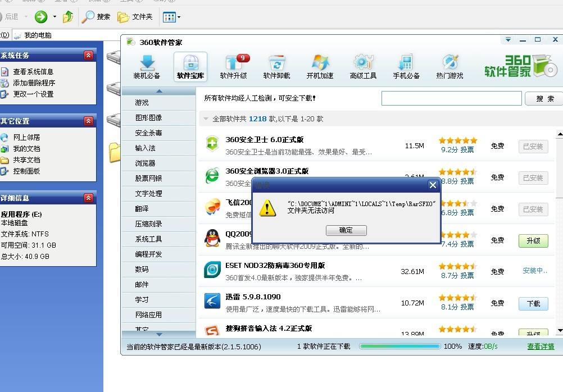
Task: Click 搜索 magnifier in Explorer toolbar
Action: click(96, 16)
